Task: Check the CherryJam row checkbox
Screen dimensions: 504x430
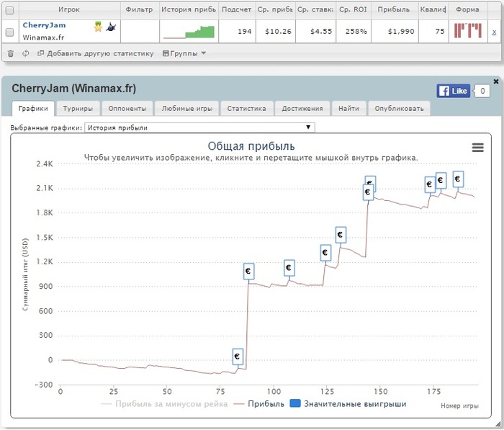Action: click(x=9, y=32)
